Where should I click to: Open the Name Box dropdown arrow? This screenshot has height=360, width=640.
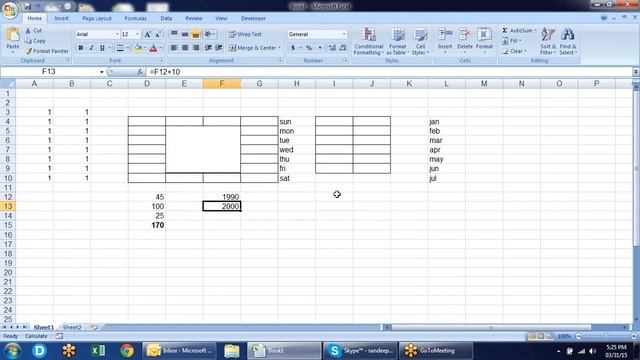pos(102,72)
